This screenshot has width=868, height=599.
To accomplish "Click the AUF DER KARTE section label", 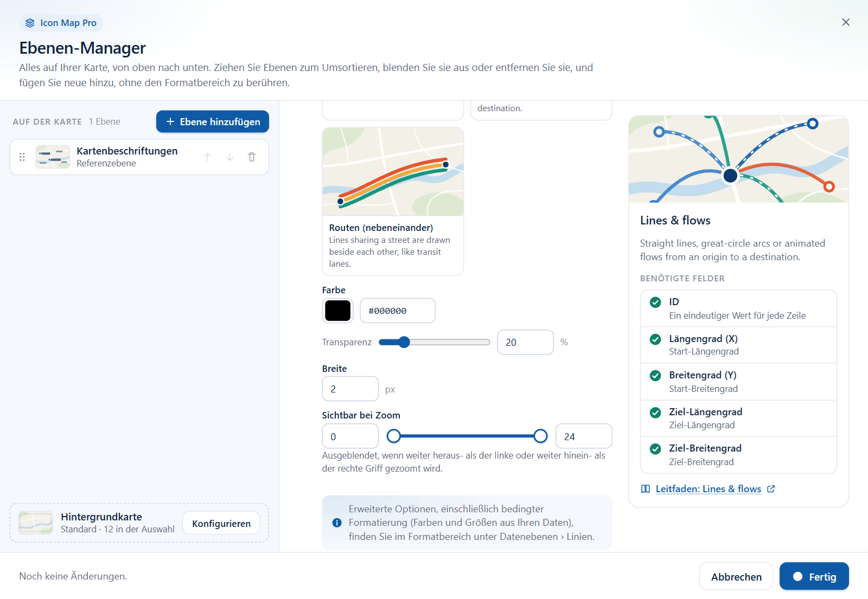I will (x=47, y=122).
